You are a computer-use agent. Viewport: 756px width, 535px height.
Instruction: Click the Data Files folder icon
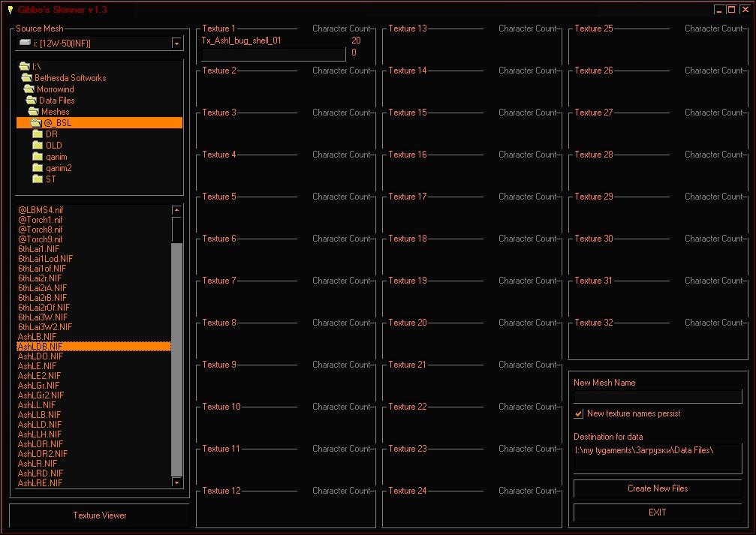32,101
